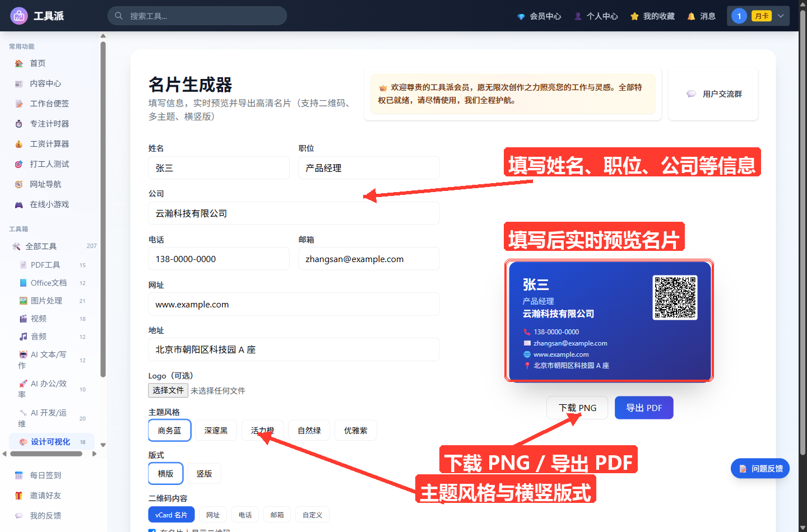Screen dimensions: 807x532
Task: Set QR content to 自定义
Action: click(x=312, y=515)
